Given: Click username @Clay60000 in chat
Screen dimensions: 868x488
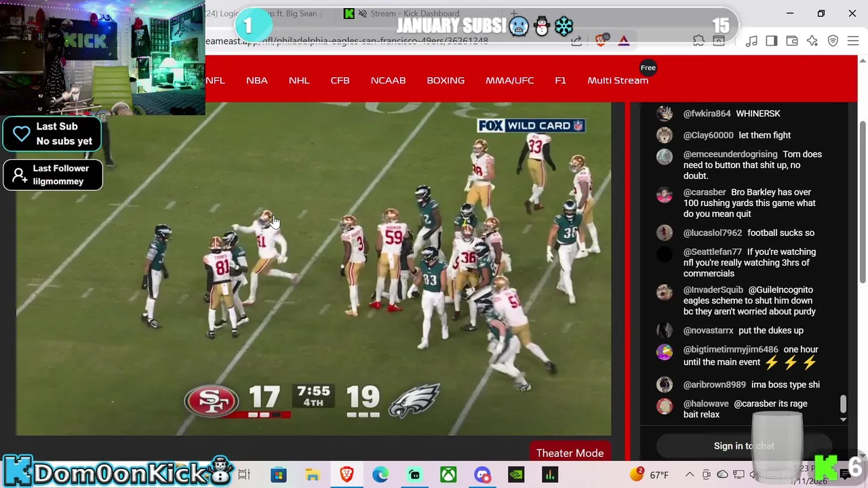Looking at the screenshot, I should (x=708, y=135).
